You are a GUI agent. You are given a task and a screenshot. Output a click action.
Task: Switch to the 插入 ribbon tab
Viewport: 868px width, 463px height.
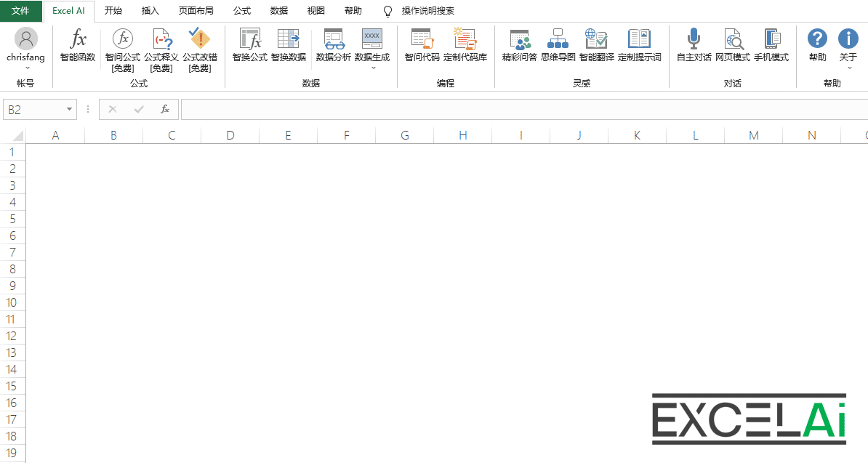(x=150, y=10)
